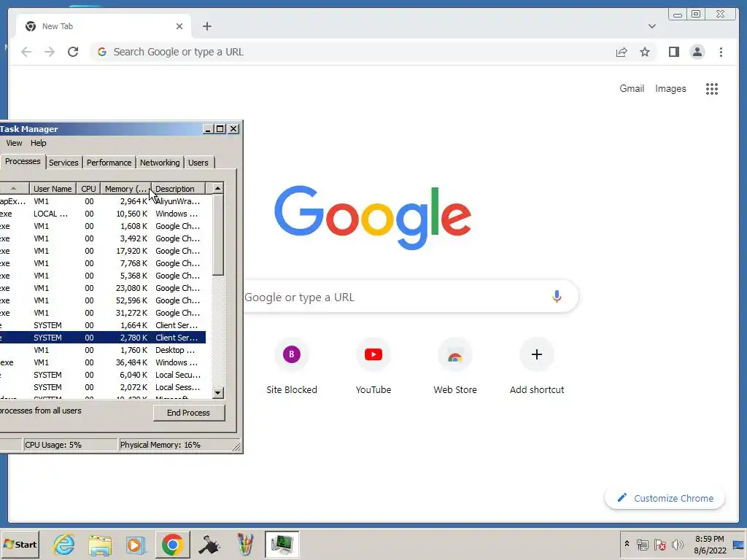Image resolution: width=747 pixels, height=560 pixels.
Task: Select Local Sess... process row
Action: tap(102, 387)
